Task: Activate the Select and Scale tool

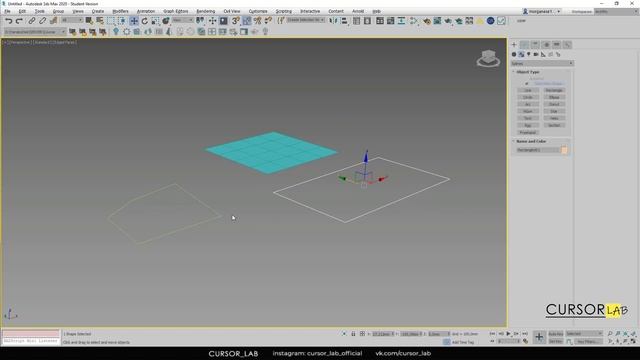Action: point(155,20)
